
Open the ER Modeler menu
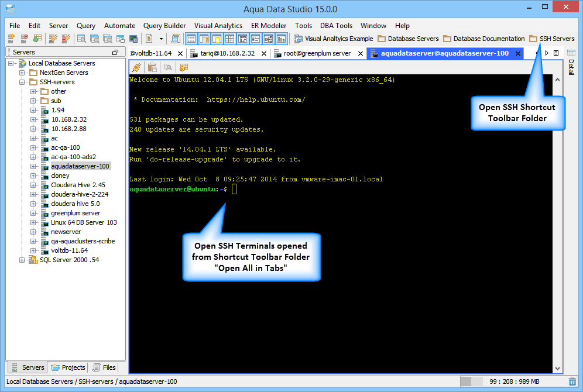[x=269, y=26]
